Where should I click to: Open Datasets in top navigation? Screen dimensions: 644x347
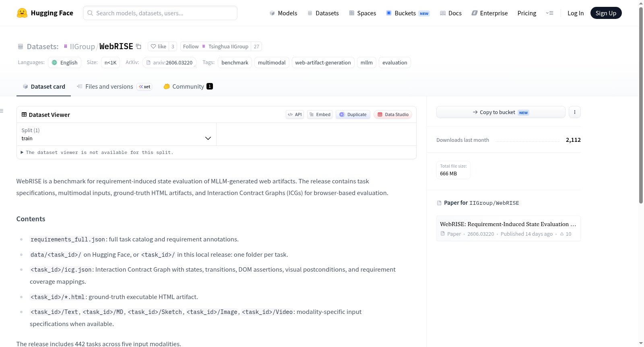(323, 13)
